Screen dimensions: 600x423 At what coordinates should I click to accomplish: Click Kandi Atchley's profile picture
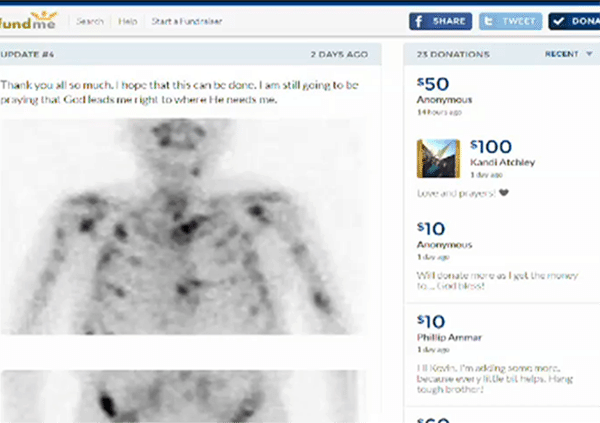point(436,158)
